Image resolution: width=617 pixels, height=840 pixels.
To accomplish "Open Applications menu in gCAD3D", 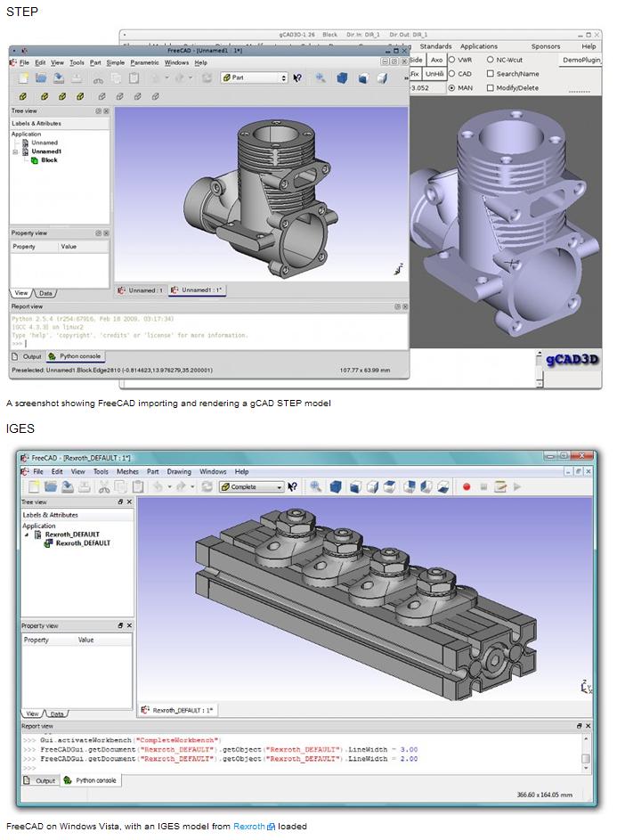I will 479,46.
